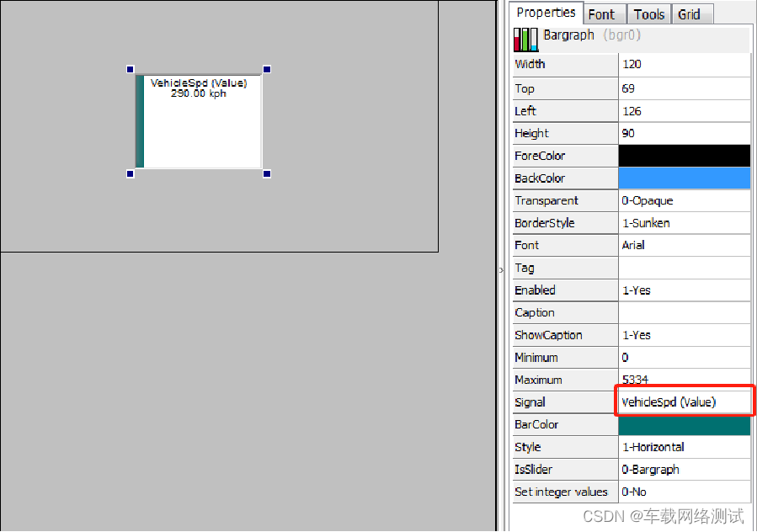This screenshot has height=532, width=757.
Task: Edit the Maximum value showing 5334
Action: click(x=684, y=380)
